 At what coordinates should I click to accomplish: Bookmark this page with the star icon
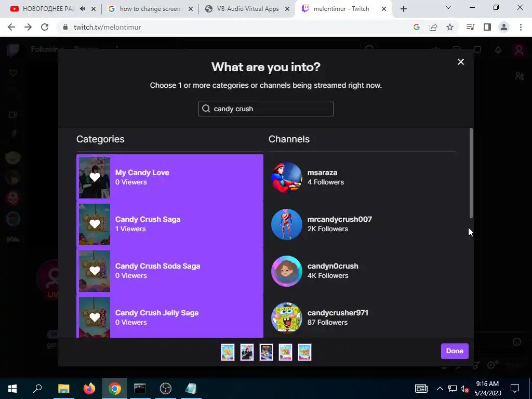pos(450,27)
